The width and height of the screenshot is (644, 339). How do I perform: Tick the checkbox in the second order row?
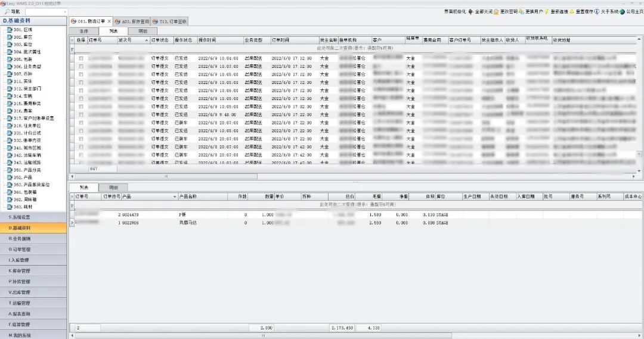point(80,67)
